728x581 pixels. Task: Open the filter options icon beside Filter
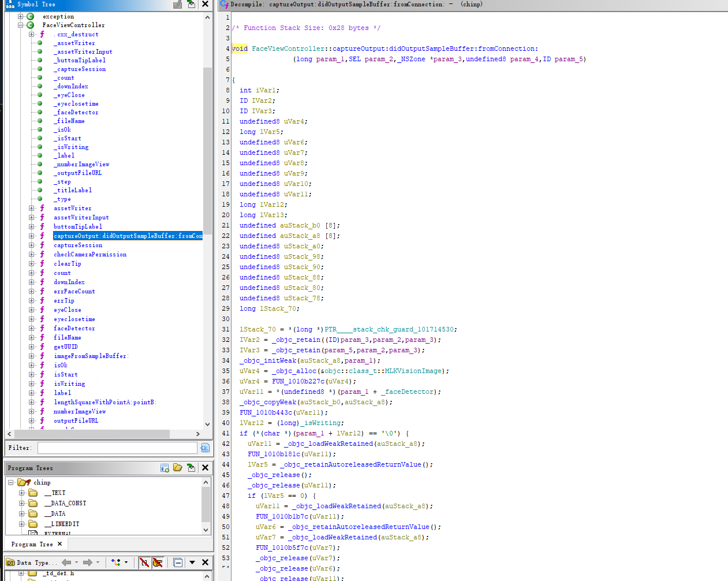tap(204, 448)
